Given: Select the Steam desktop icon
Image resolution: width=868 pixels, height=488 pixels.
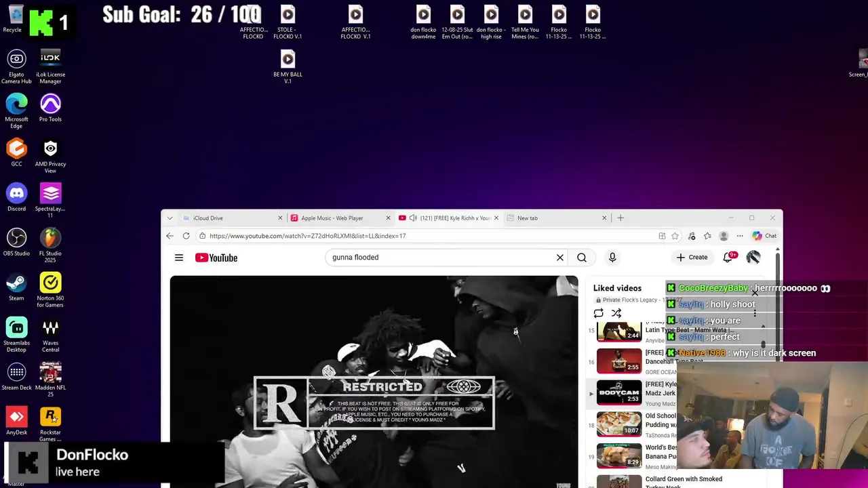Looking at the screenshot, I should coord(16,287).
